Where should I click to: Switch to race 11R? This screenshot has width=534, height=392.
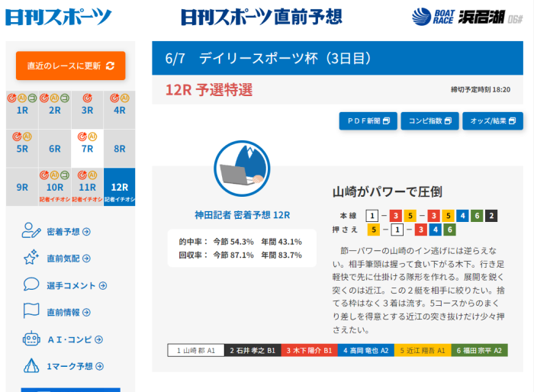click(87, 187)
